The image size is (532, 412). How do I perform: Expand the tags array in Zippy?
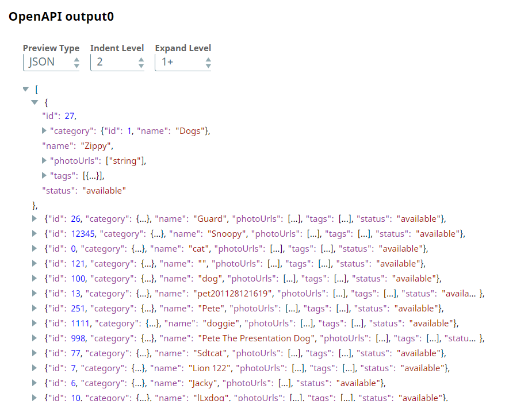tap(44, 176)
